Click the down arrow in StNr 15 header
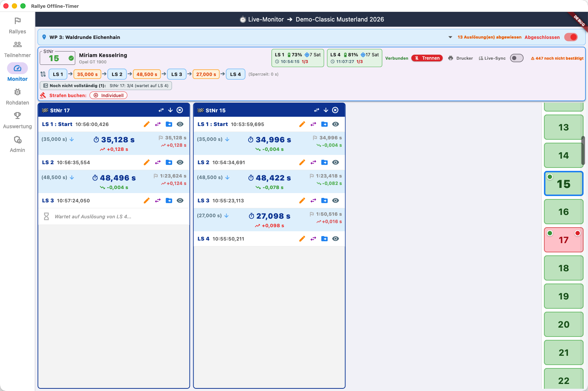Screen dimensions: 588x391 [326, 110]
